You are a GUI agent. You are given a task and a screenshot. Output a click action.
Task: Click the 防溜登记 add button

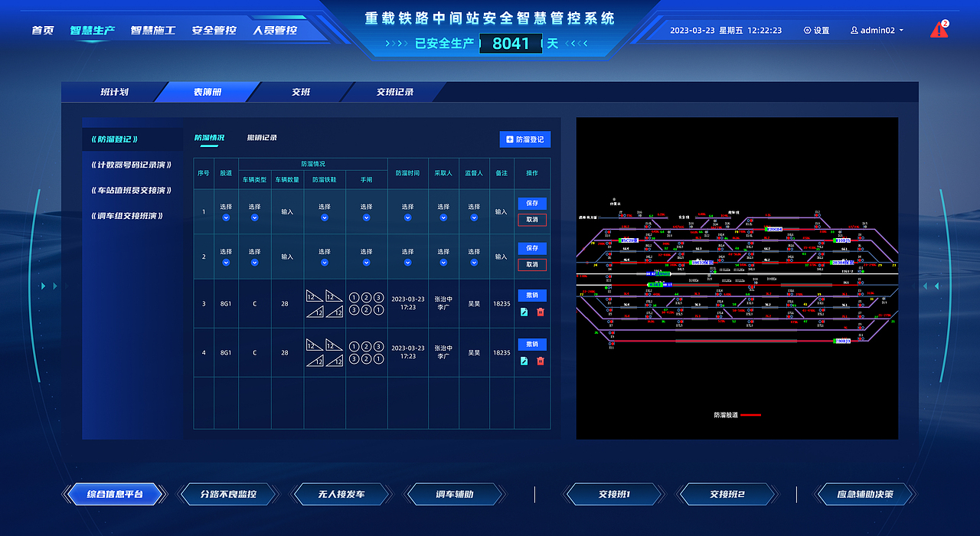(x=525, y=139)
